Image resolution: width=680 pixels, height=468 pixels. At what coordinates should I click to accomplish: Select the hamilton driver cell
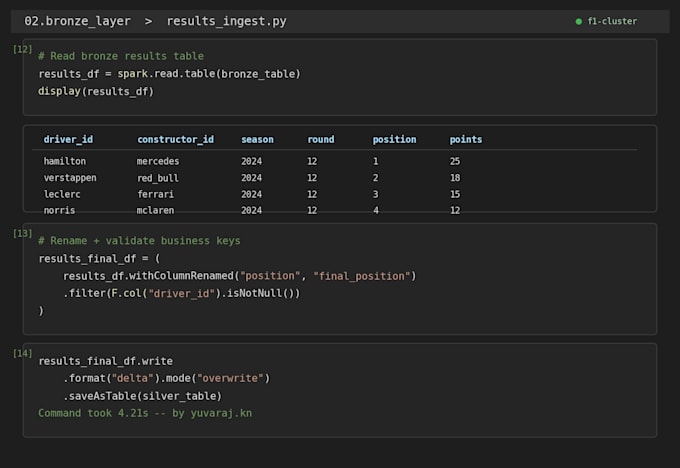click(65, 161)
